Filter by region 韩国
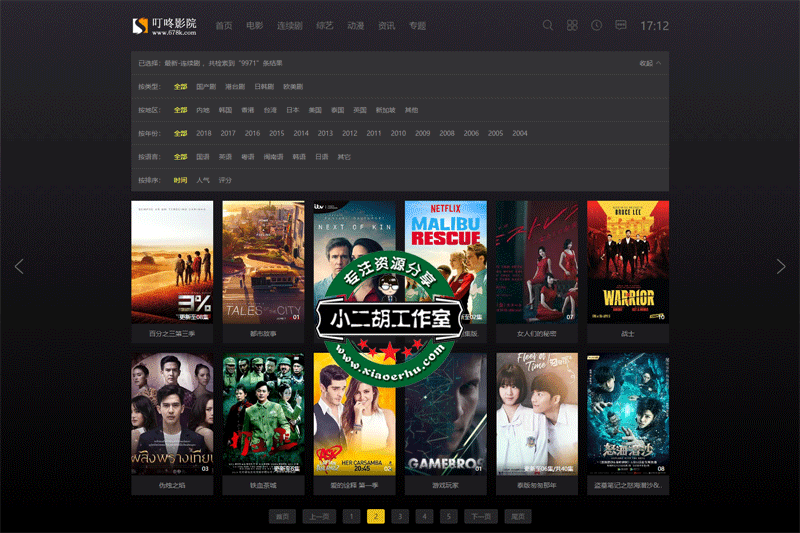Screen dimensions: 800x533 coord(225,110)
